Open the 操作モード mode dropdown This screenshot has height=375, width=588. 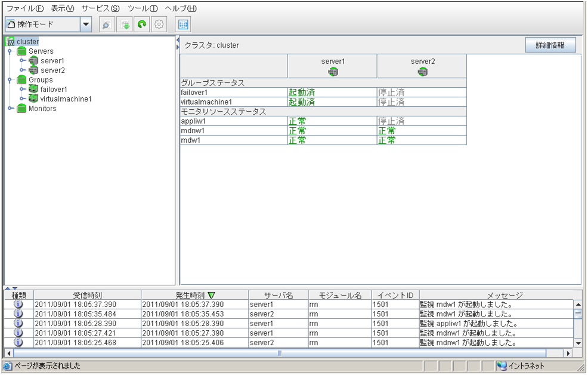[86, 24]
